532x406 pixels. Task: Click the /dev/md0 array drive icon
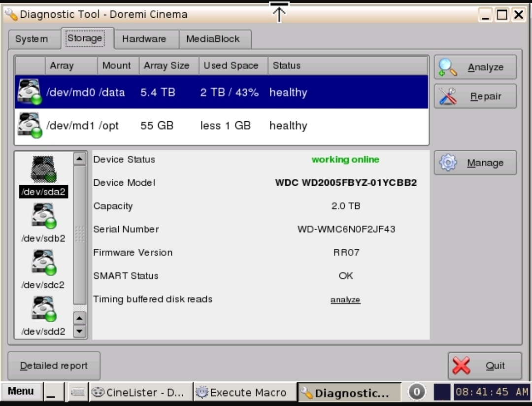click(x=29, y=92)
